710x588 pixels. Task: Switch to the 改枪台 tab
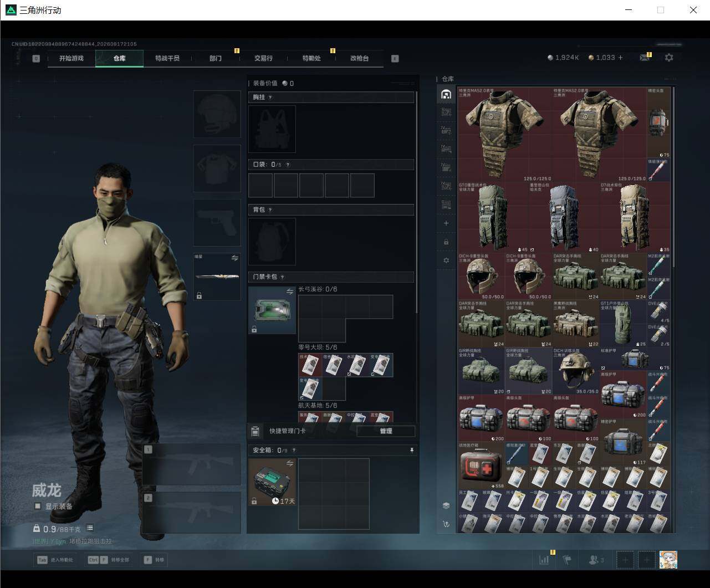359,58
